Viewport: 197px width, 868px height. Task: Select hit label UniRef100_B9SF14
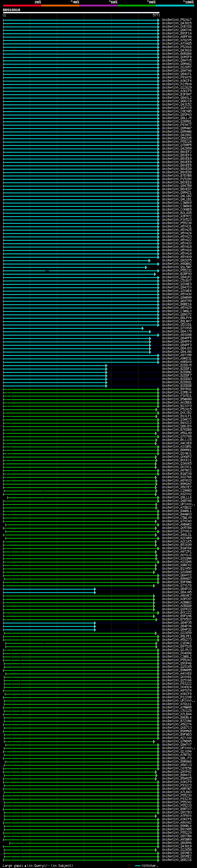tap(176, 33)
